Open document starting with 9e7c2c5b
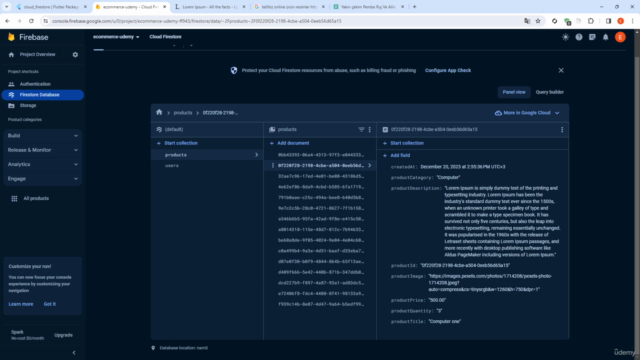 point(320,208)
